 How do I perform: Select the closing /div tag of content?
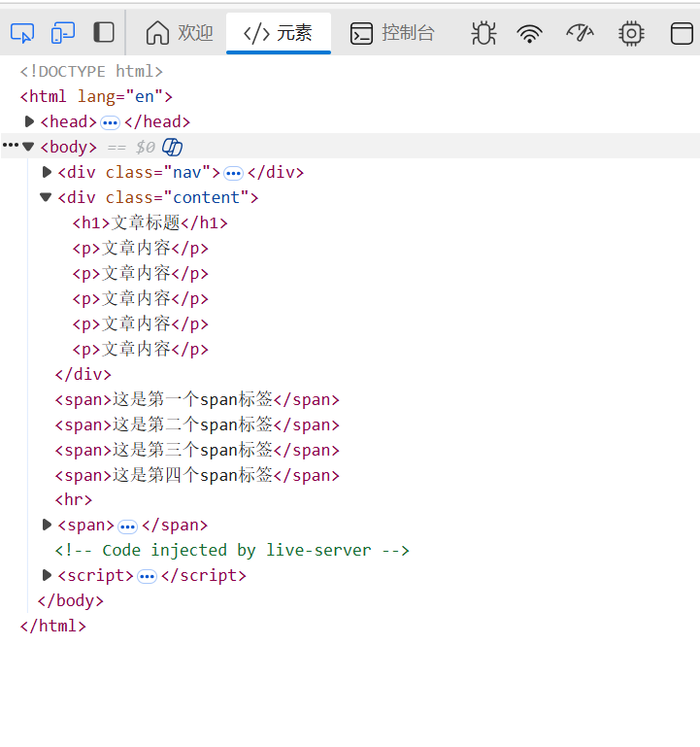tap(83, 374)
